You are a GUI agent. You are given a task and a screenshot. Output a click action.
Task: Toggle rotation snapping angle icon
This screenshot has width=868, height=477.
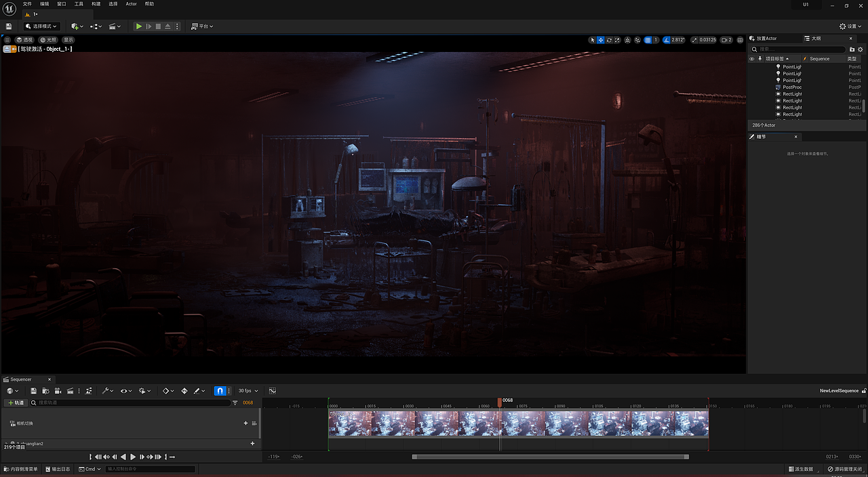[667, 40]
